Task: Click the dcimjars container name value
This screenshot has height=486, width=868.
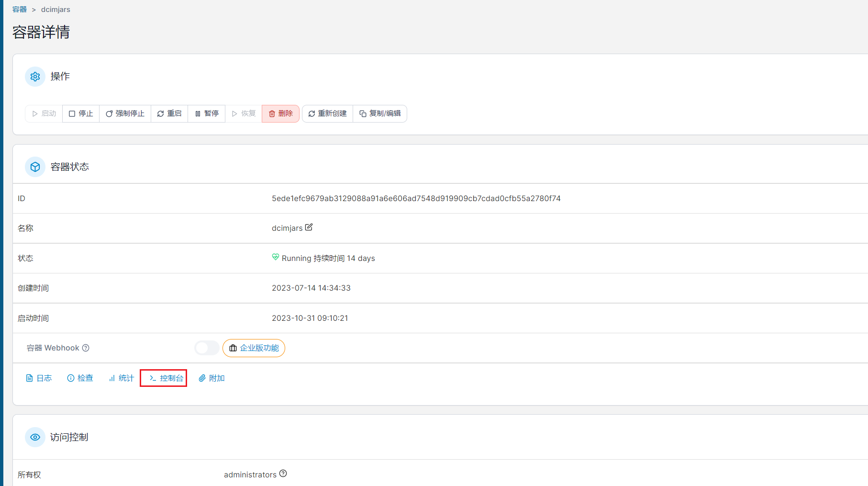Action: pyautogui.click(x=287, y=228)
